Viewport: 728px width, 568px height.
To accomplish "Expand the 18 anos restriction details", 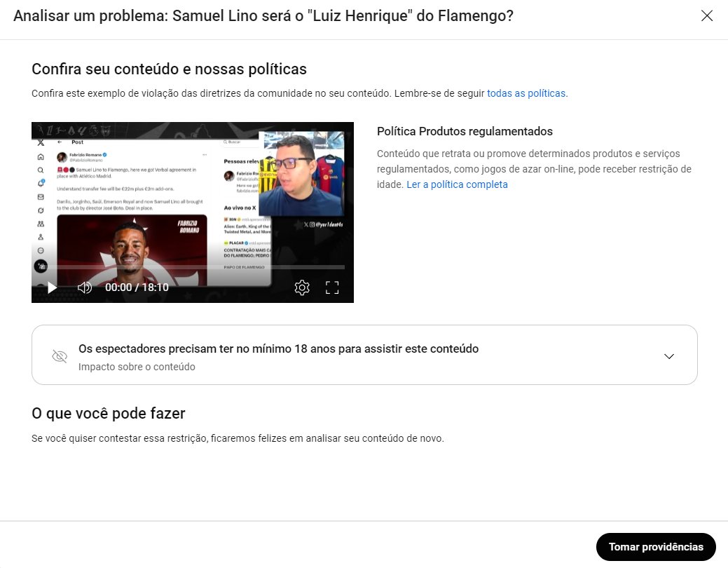I will (x=668, y=356).
